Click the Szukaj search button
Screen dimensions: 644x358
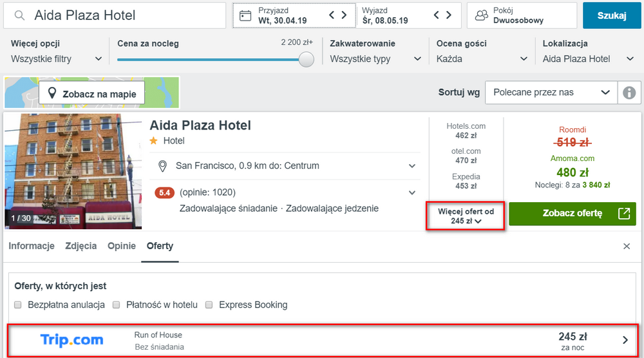(612, 15)
